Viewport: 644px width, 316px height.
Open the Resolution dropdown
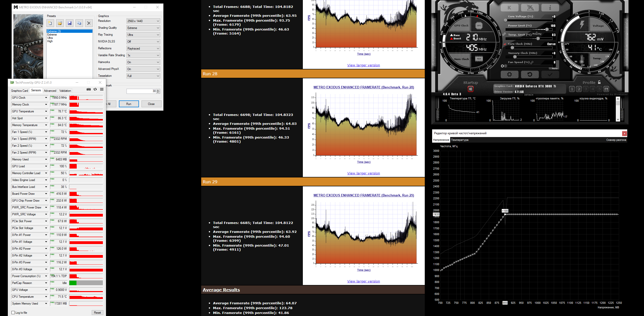143,21
